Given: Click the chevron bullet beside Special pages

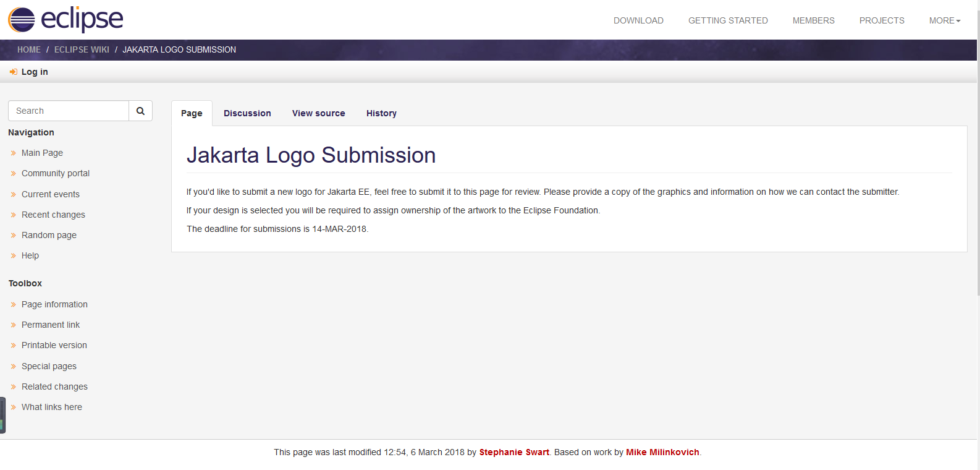Looking at the screenshot, I should pyautogui.click(x=13, y=367).
